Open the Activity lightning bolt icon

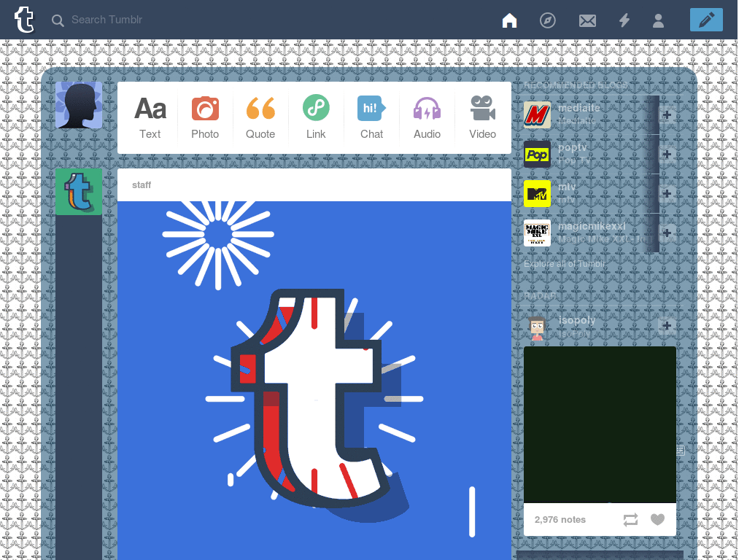click(x=624, y=20)
